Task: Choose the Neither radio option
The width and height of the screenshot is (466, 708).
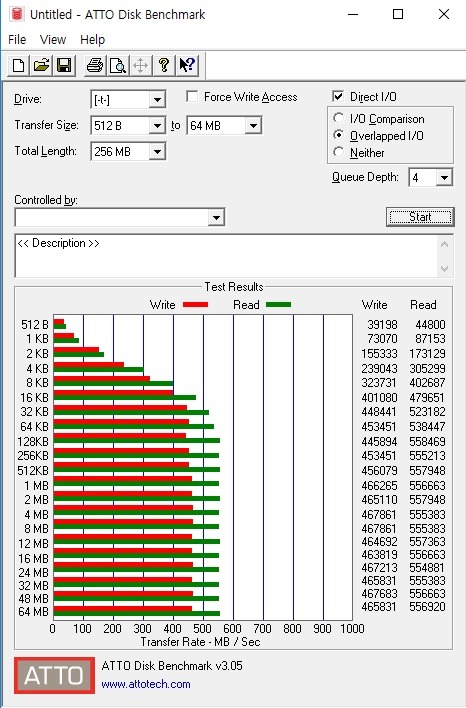Action: [338, 152]
